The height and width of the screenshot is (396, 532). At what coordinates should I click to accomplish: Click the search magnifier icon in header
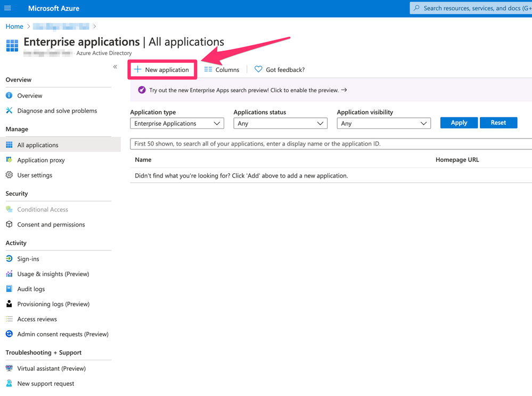416,8
